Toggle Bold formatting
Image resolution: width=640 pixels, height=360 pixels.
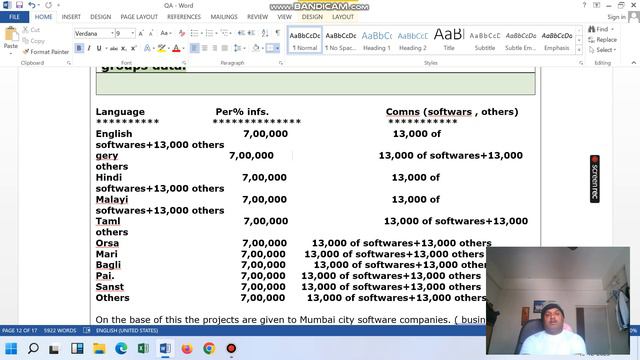coord(79,48)
